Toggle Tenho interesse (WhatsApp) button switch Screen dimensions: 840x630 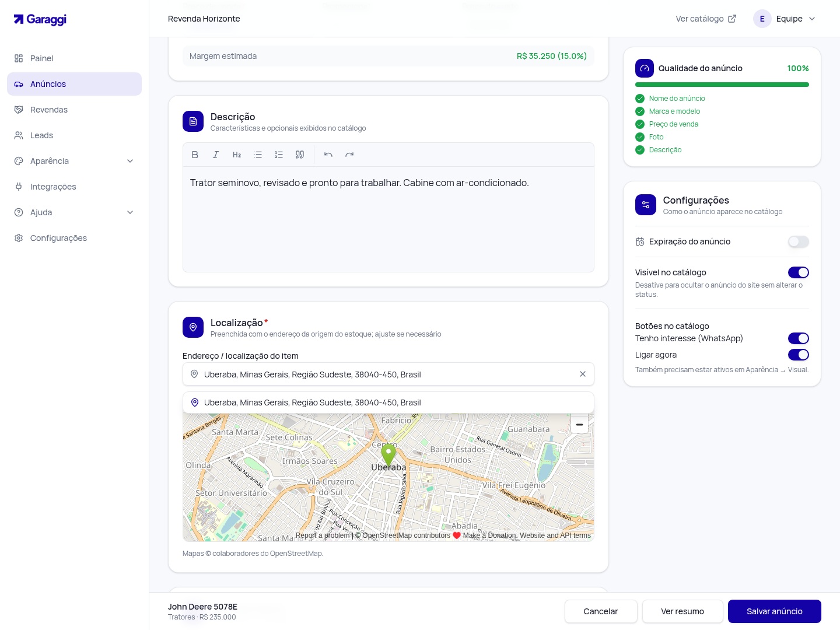(x=799, y=338)
